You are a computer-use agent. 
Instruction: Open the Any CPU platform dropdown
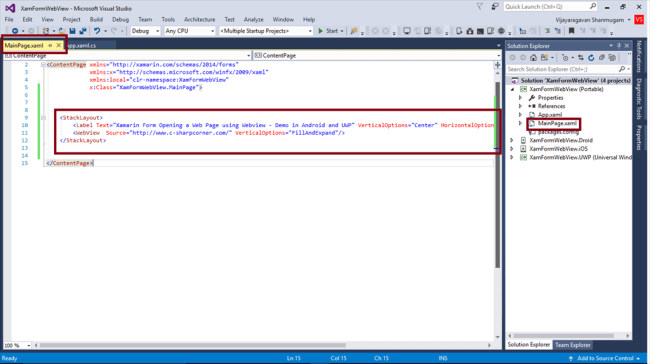click(x=189, y=31)
